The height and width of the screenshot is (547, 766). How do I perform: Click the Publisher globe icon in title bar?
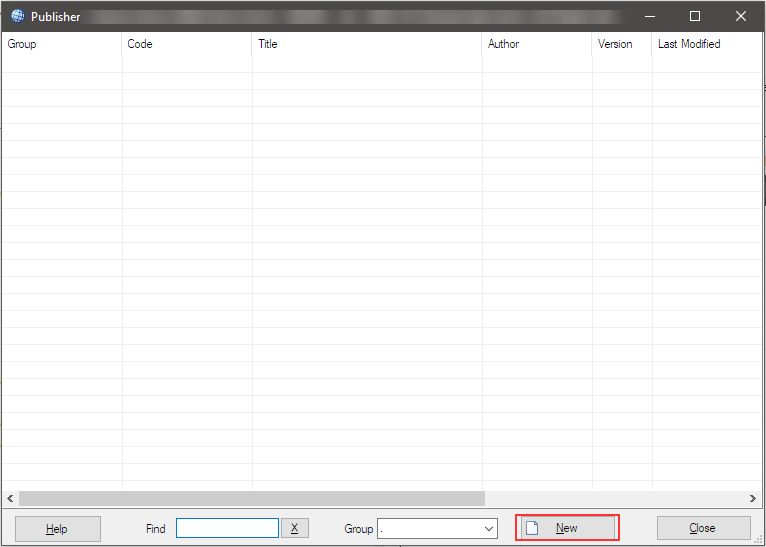pyautogui.click(x=18, y=16)
